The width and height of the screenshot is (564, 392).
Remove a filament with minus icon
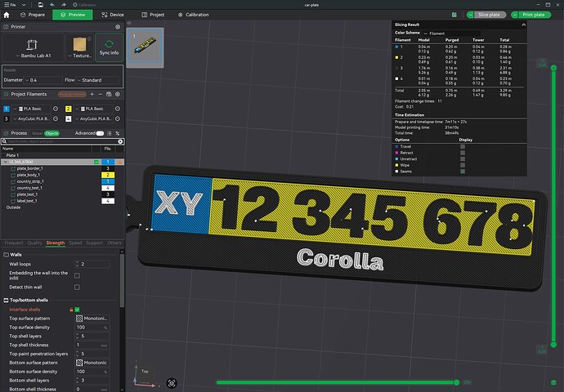tap(101, 94)
